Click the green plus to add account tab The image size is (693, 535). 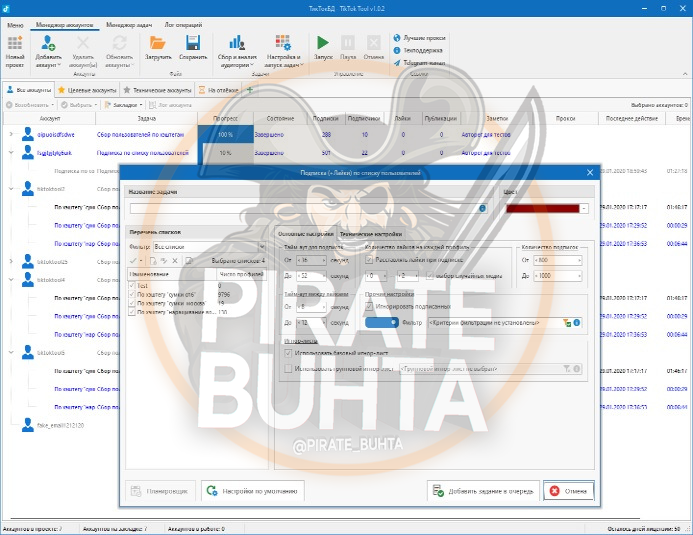click(x=250, y=90)
